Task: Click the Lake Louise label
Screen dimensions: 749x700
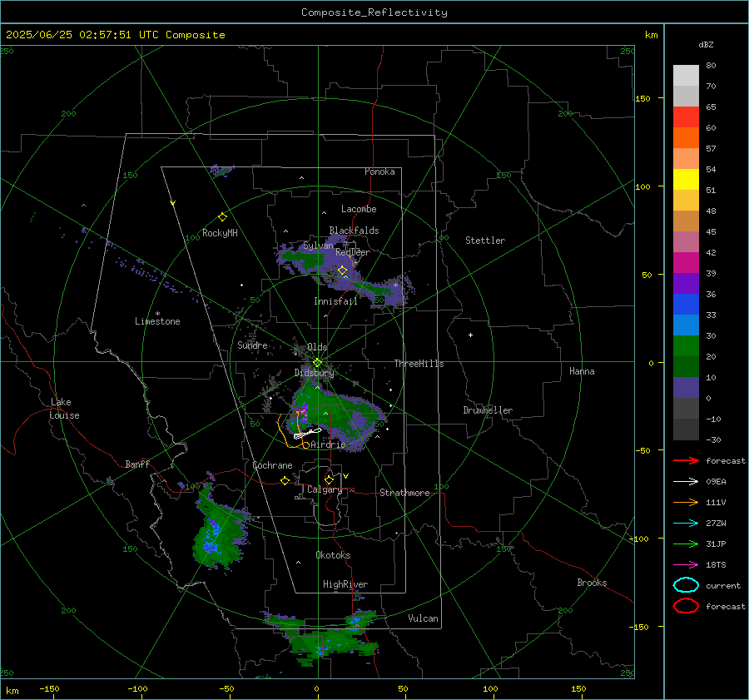Action: click(64, 409)
